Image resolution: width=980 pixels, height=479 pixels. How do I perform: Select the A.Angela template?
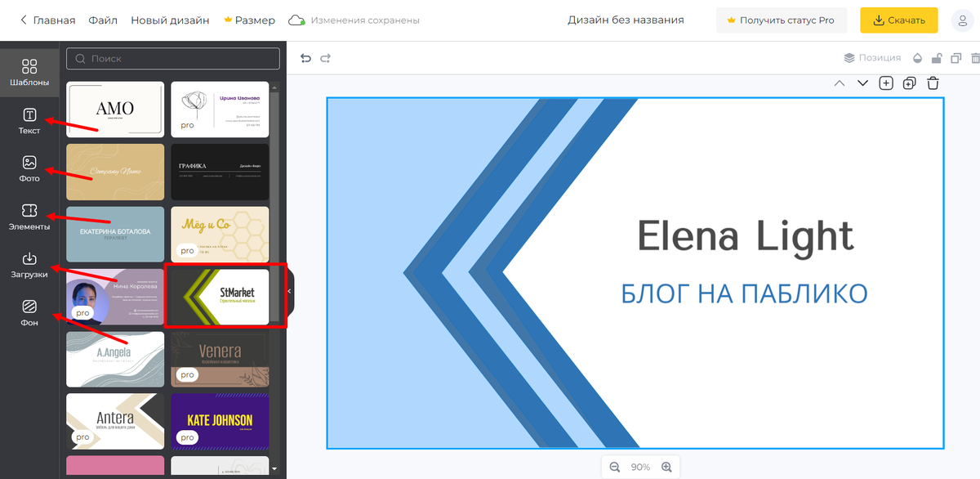click(x=115, y=359)
